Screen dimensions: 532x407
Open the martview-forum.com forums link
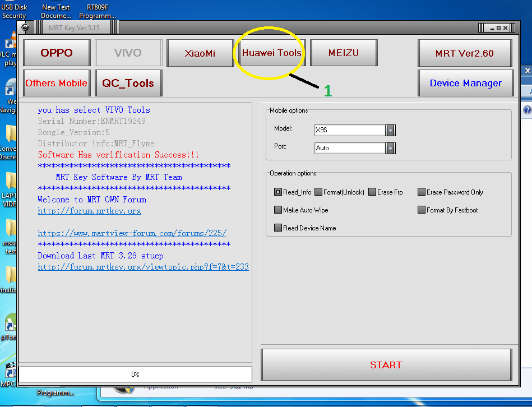132,233
